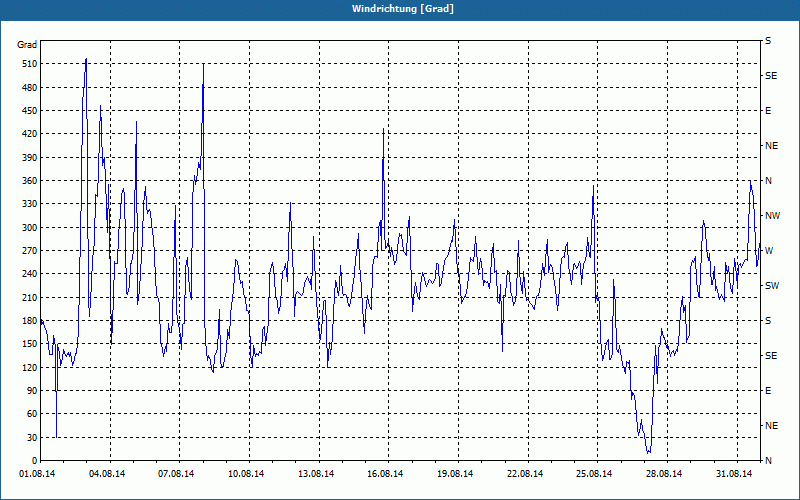The image size is (800, 500).
Task: Click the bottommost N compass label on right axis
Action: click(769, 461)
